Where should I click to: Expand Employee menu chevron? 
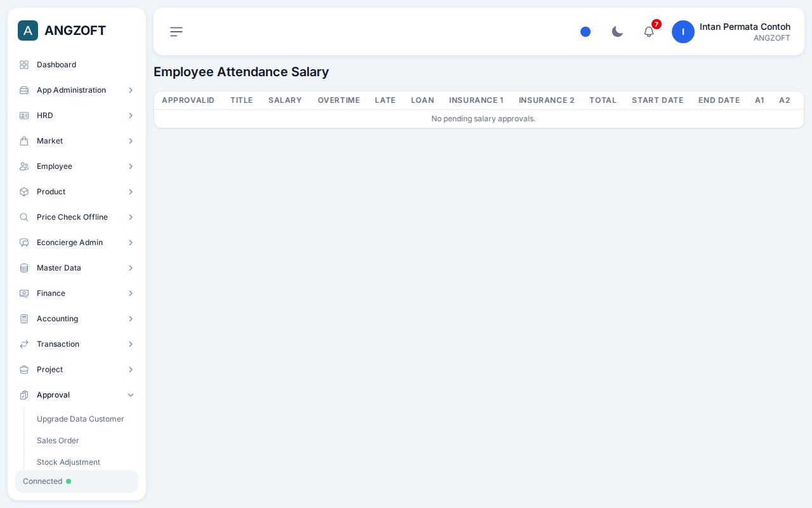131,166
